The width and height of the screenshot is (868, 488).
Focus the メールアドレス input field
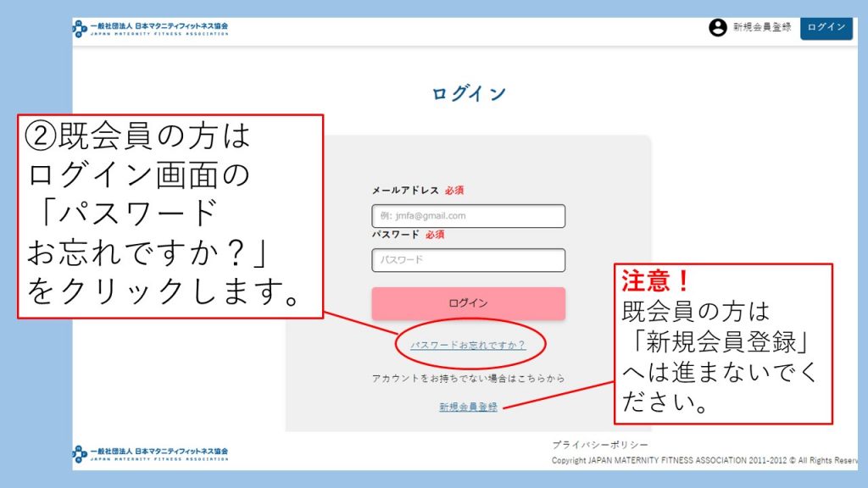click(468, 216)
